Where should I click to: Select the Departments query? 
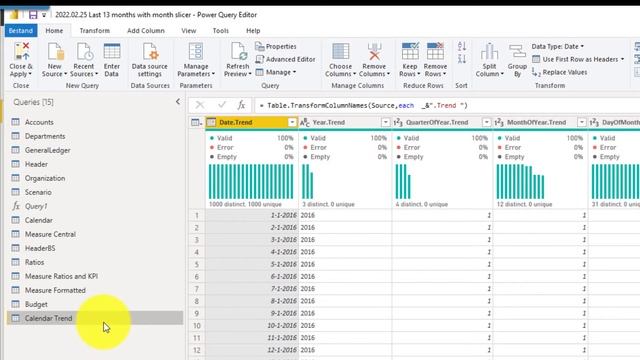coord(95,136)
